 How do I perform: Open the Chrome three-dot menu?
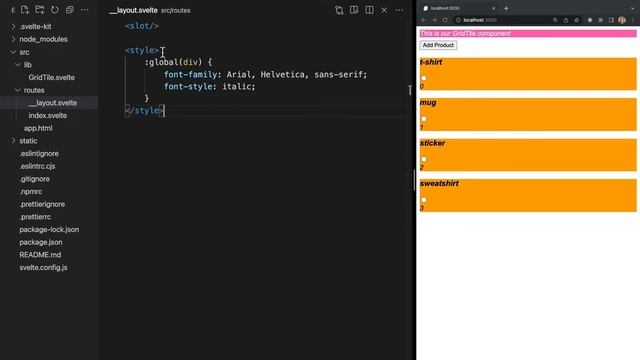click(x=633, y=20)
